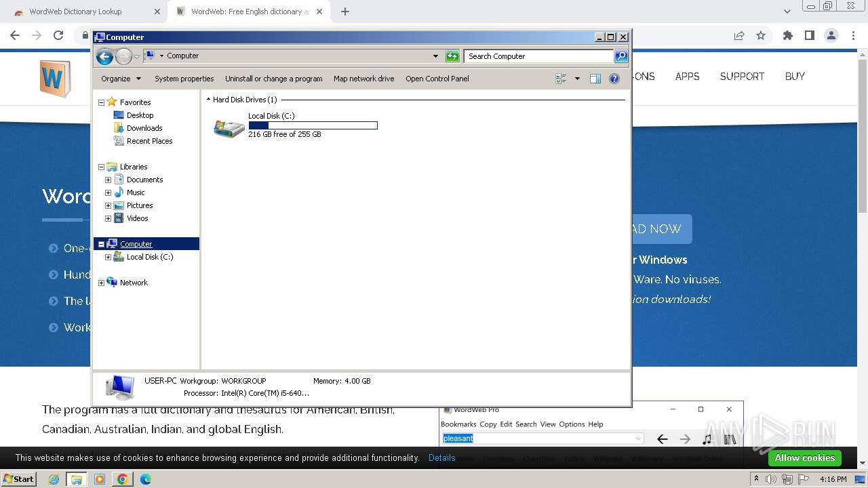The image size is (868, 488).
Task: Click volume icon in system tray
Action: click(771, 479)
